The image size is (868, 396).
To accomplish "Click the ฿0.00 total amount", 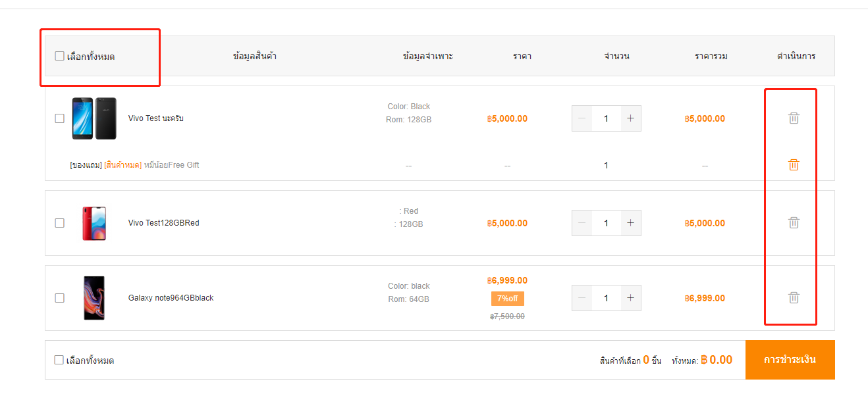I will point(717,360).
